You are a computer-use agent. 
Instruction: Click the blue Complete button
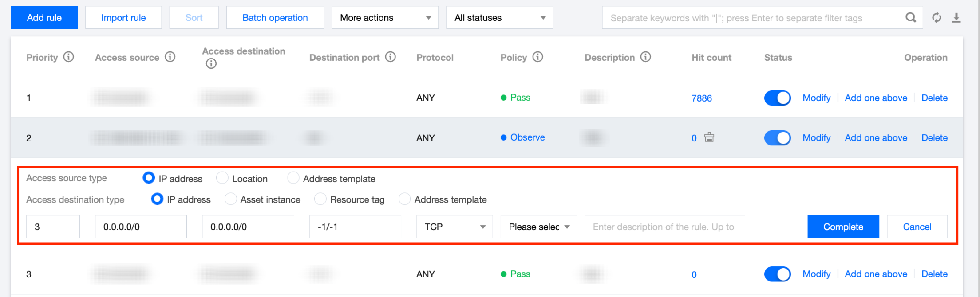tap(843, 227)
